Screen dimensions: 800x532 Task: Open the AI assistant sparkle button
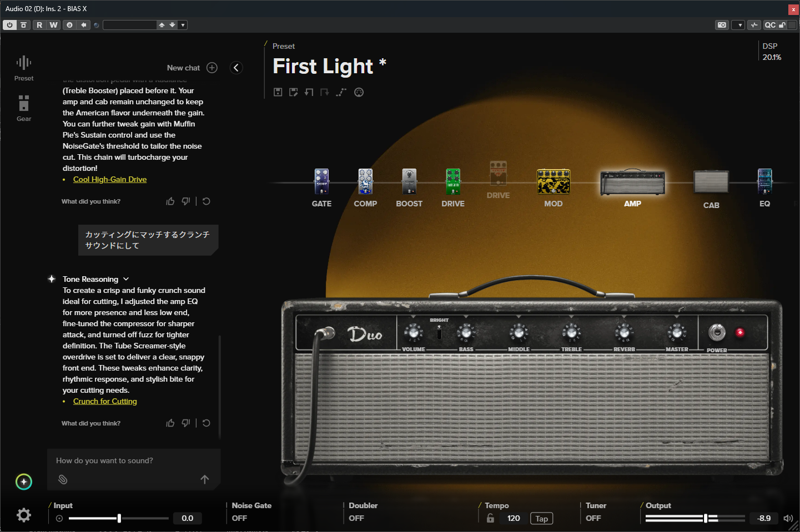point(24,482)
